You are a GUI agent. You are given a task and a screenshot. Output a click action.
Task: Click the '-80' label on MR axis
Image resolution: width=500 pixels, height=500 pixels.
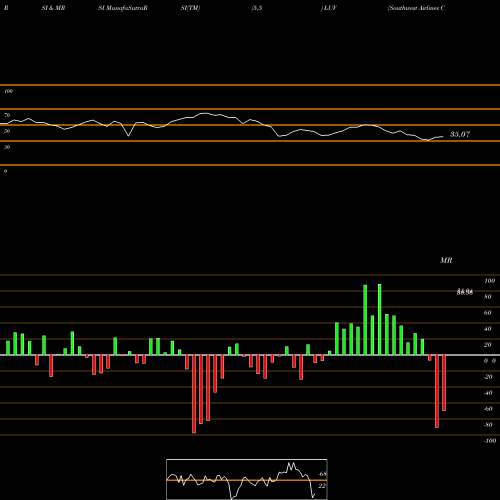pos(488,425)
